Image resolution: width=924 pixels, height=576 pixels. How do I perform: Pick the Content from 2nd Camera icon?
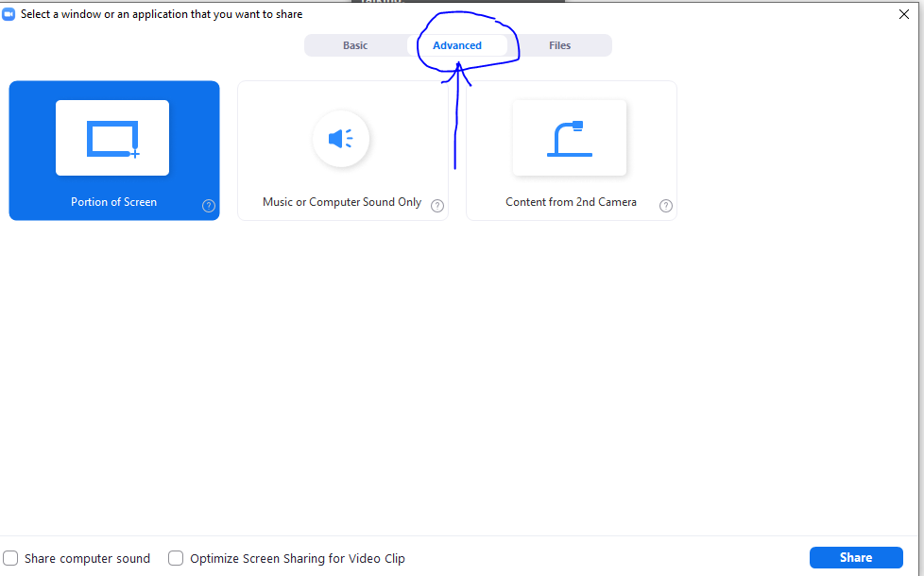[570, 138]
